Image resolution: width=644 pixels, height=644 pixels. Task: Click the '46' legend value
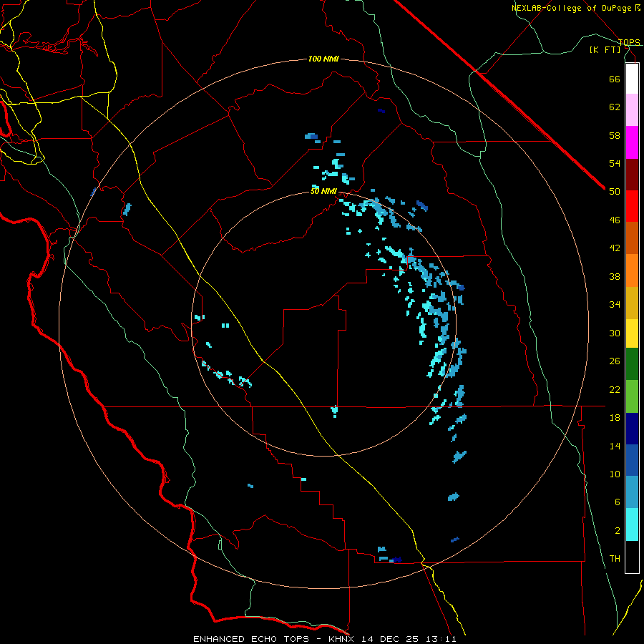click(x=615, y=220)
